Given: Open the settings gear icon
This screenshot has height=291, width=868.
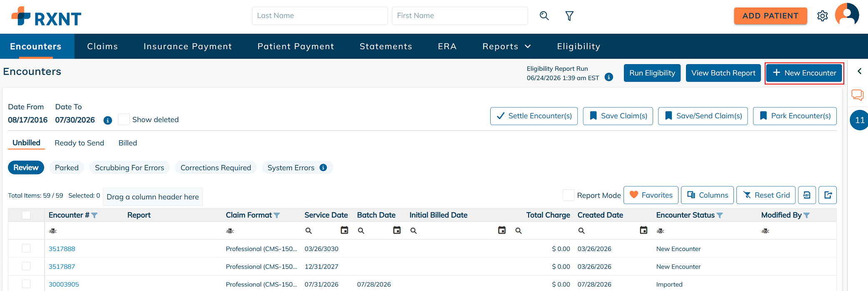Looking at the screenshot, I should (x=822, y=16).
